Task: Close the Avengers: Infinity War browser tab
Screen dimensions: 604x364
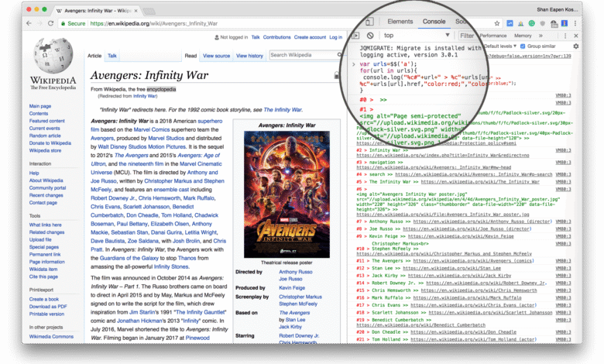Action: click(136, 11)
